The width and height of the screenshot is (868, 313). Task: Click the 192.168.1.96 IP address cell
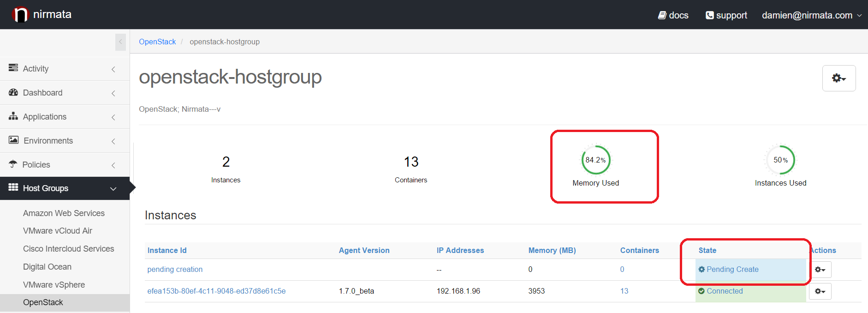coord(458,291)
